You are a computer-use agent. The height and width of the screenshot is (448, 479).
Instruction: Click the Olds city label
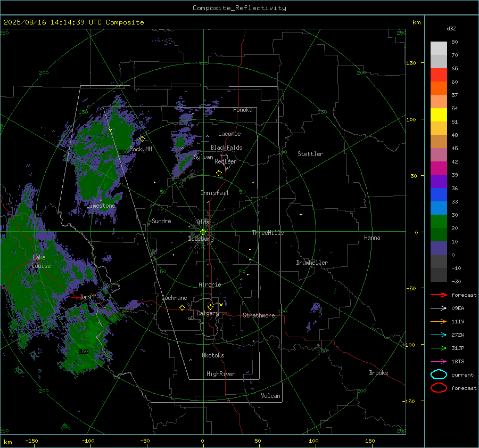203,222
